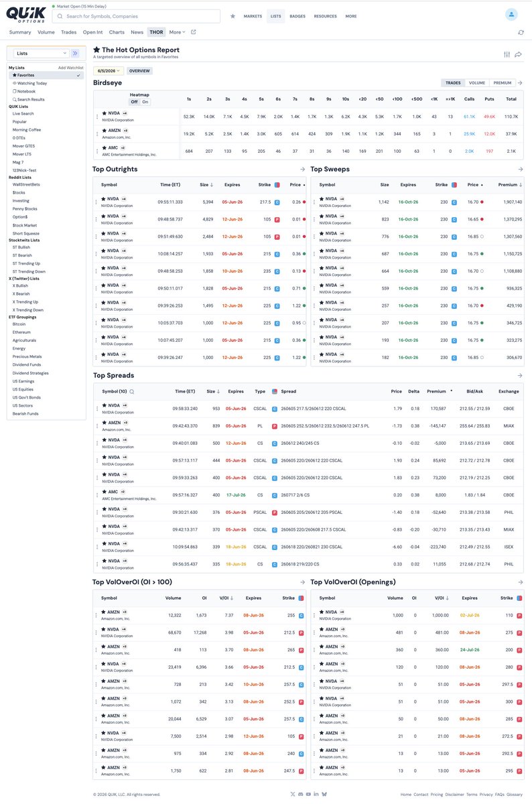Click the Calls total 61.1K for NVDA
Viewport: 532px width, 804px height.
(469, 116)
